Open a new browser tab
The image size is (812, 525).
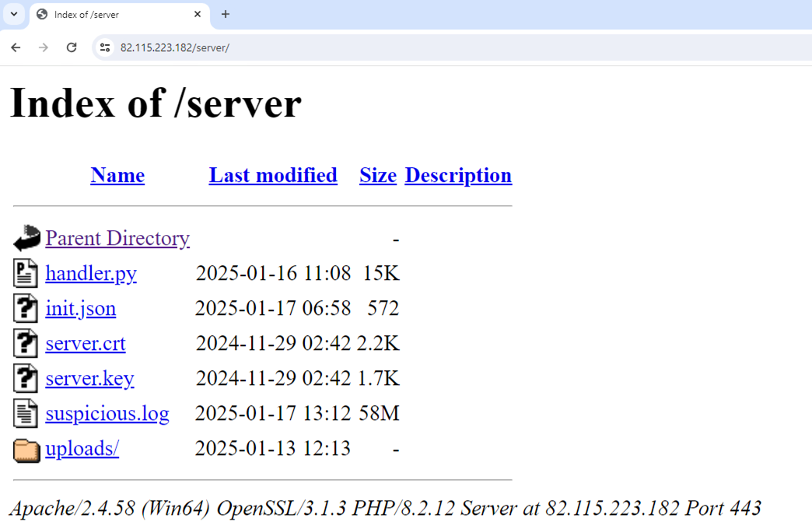tap(226, 14)
